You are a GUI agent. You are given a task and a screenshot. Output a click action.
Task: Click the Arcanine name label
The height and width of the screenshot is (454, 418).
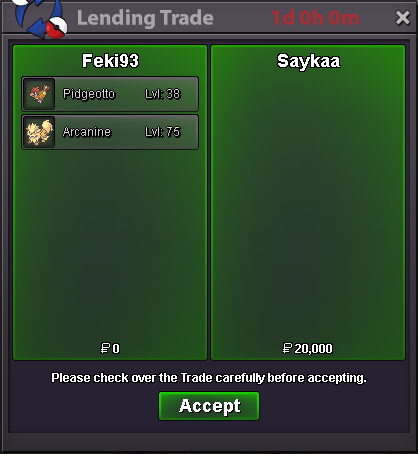click(x=87, y=132)
